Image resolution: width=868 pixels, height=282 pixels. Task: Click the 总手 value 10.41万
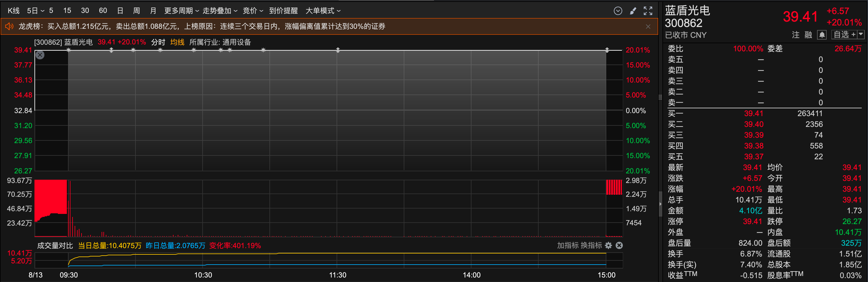(x=748, y=200)
